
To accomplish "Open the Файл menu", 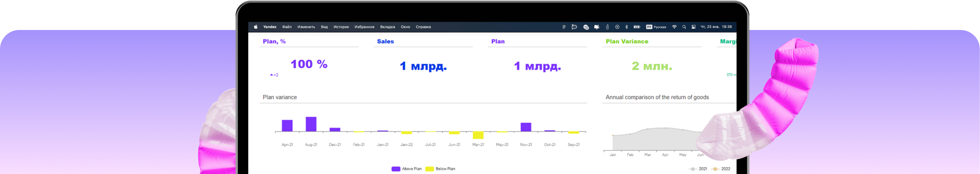I will pos(287,27).
